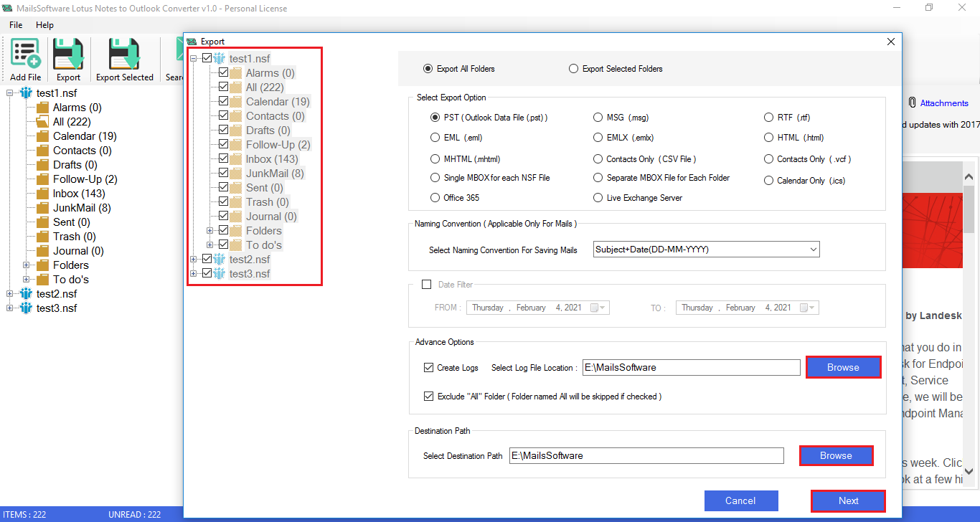The image size is (980, 522).
Task: Click All (222) folder icon in main tree
Action: pyautogui.click(x=42, y=122)
